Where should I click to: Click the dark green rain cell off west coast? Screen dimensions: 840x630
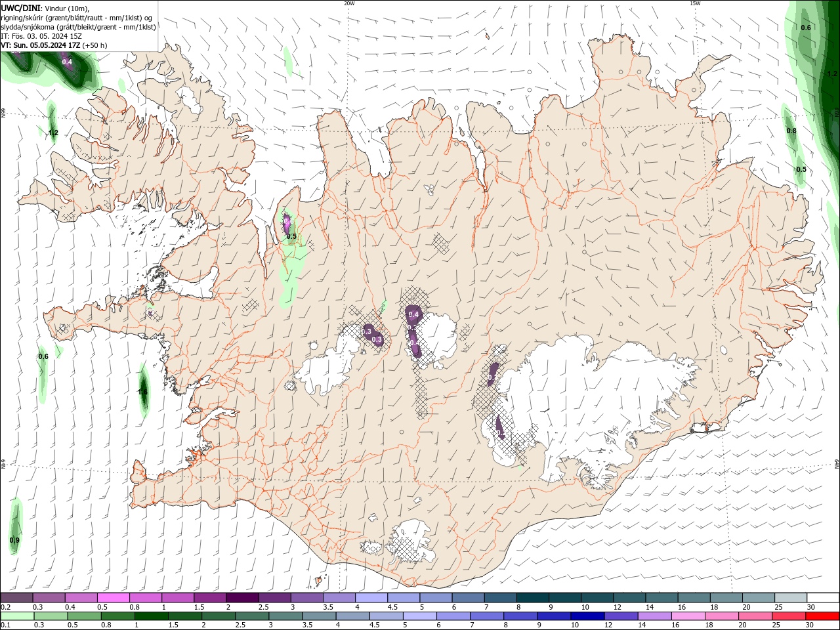[x=144, y=390]
